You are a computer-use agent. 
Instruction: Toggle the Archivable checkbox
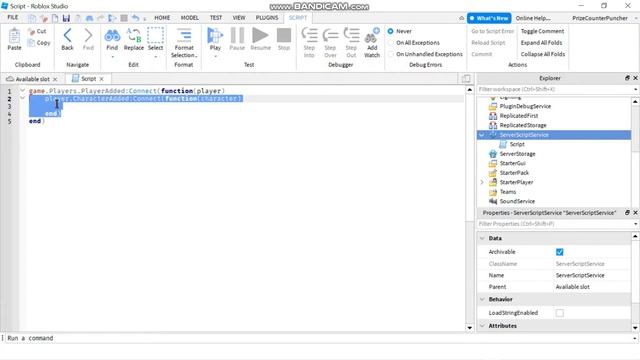560,252
